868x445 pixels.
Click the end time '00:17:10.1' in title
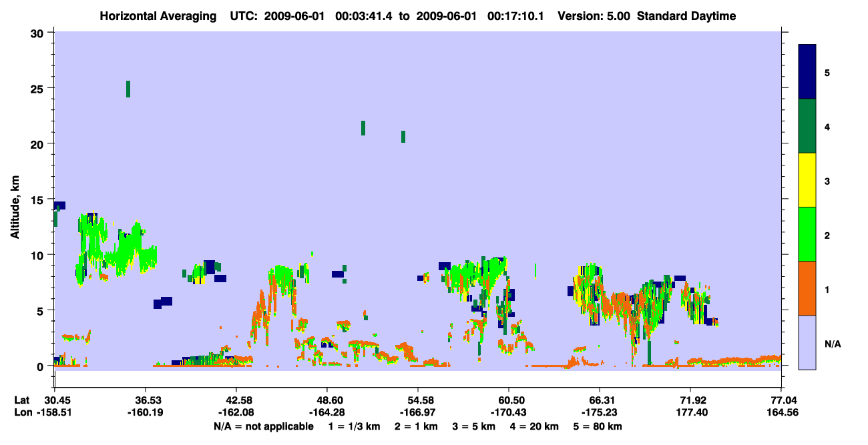[517, 16]
